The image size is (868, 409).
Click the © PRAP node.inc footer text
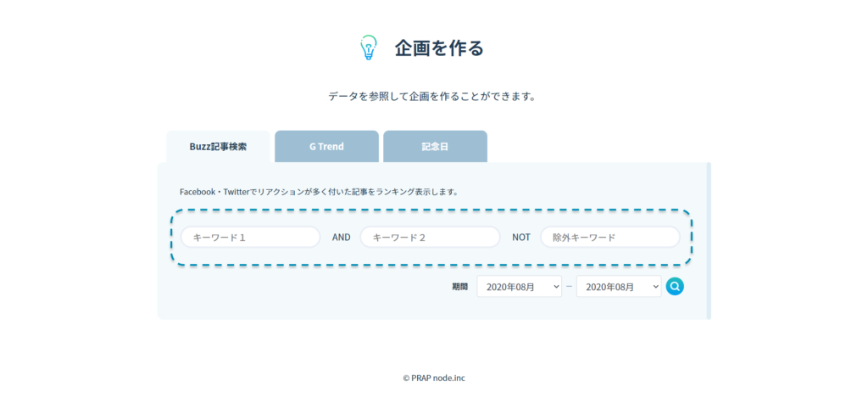click(434, 378)
